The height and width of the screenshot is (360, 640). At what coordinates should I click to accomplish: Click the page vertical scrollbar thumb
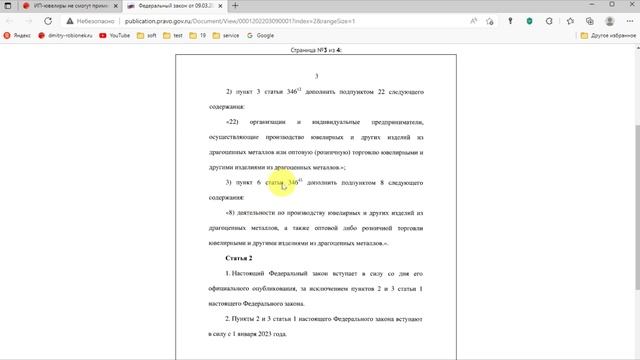[637, 208]
